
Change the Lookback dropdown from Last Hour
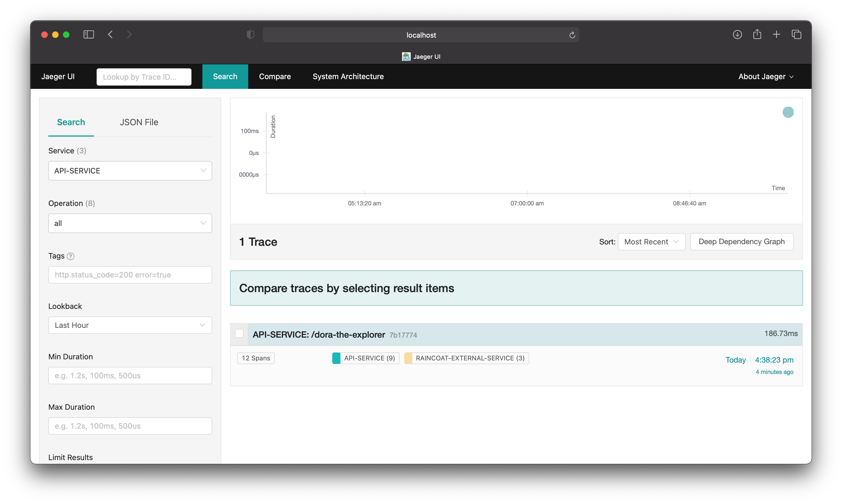pos(130,325)
